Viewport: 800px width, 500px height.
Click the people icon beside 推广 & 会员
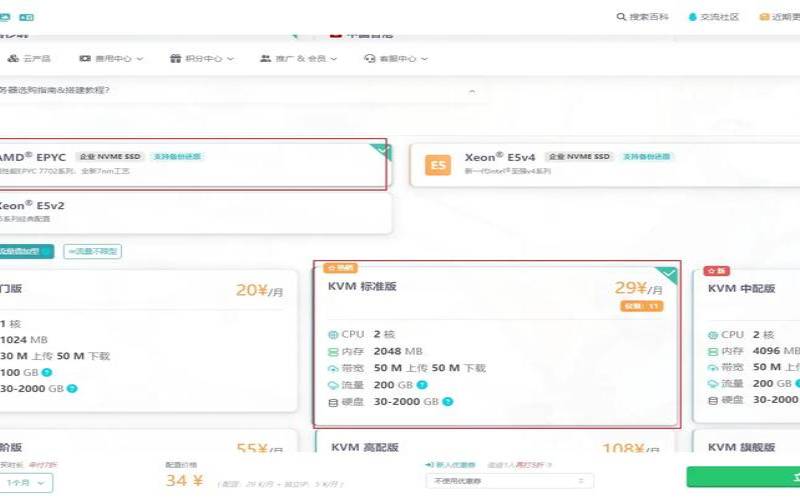(x=265, y=59)
